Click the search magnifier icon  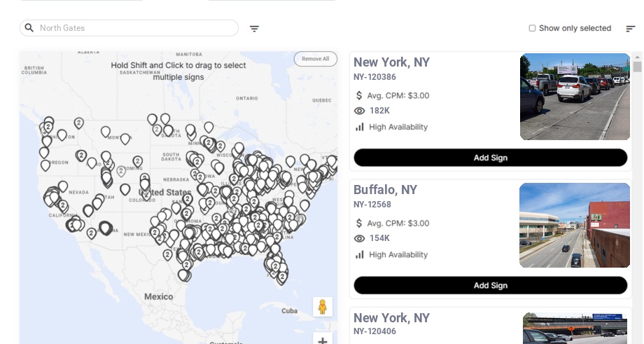(x=29, y=28)
